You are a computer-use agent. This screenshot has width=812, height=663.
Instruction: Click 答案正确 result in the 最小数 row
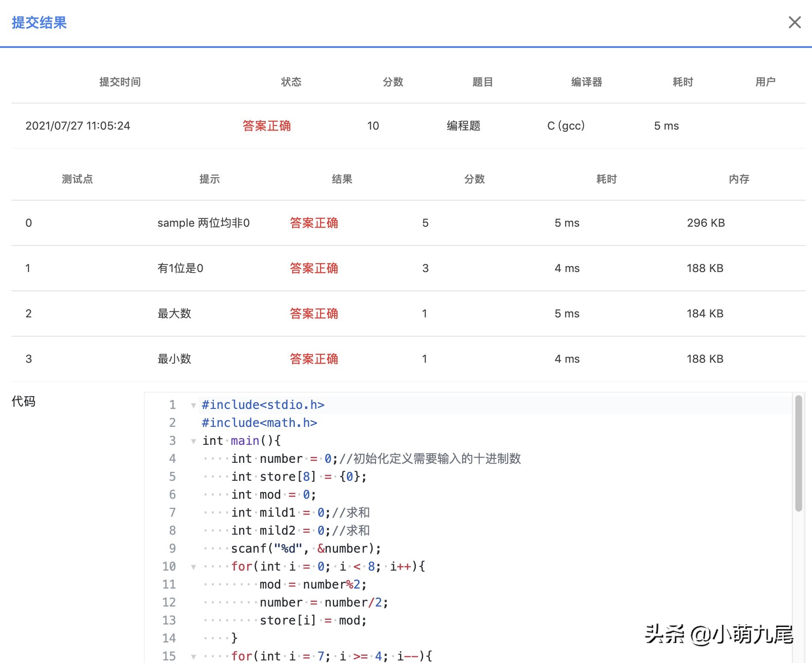314,359
